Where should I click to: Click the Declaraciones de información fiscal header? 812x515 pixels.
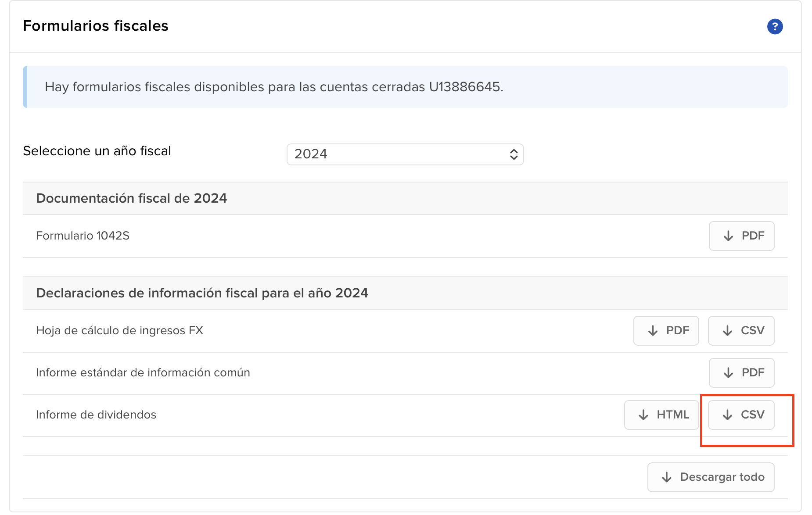click(202, 293)
